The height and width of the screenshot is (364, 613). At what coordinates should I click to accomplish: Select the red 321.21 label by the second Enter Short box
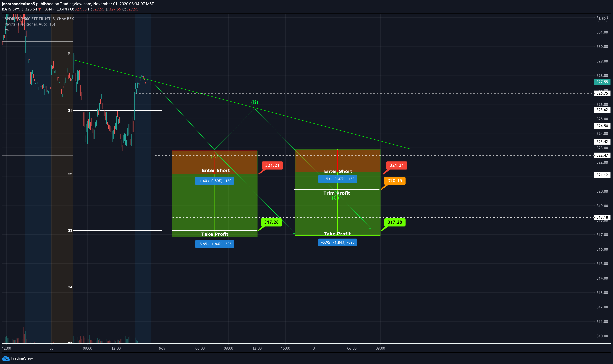tap(397, 165)
